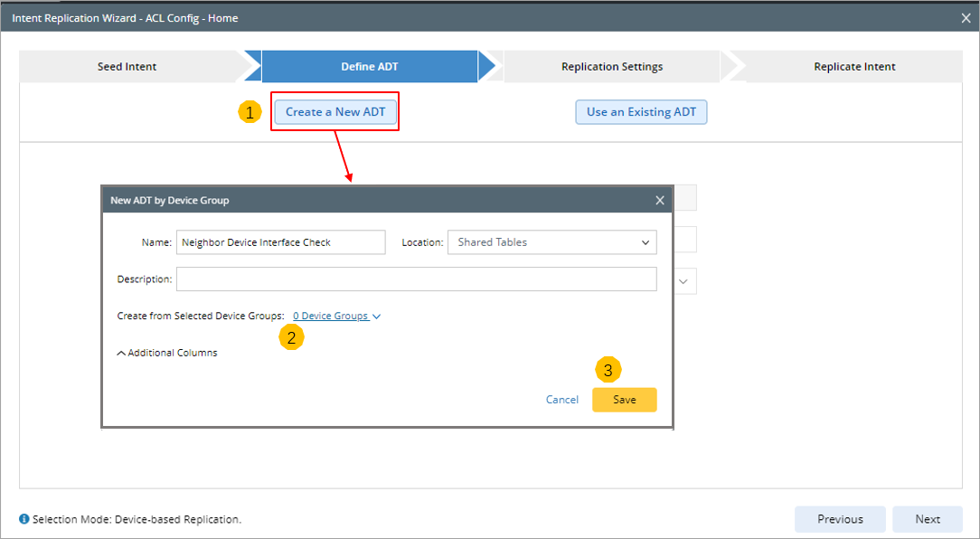This screenshot has height=539, width=980.
Task: Click the yellow step 3 callout marker
Action: [x=608, y=370]
